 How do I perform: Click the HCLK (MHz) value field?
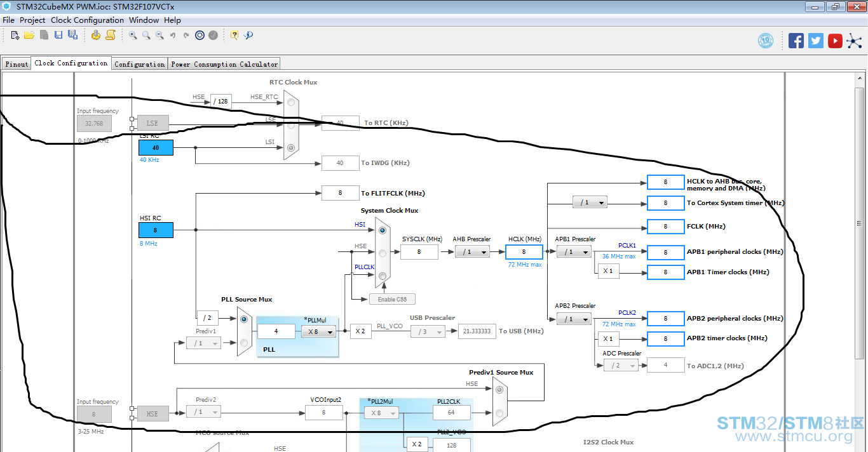click(524, 252)
